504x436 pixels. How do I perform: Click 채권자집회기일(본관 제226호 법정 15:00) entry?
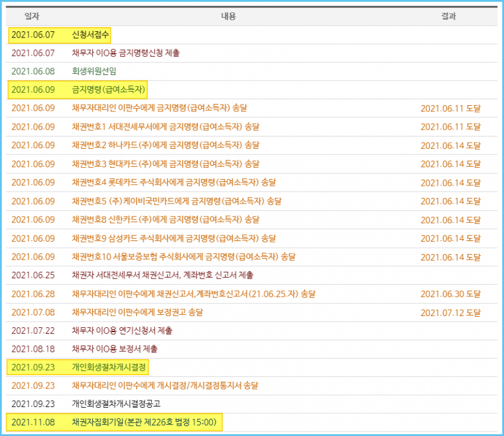click(x=144, y=422)
